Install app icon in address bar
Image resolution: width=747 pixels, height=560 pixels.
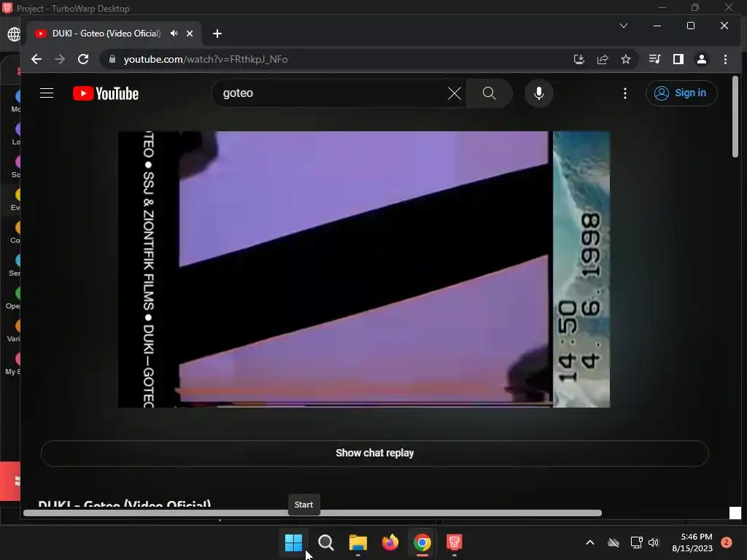coord(578,59)
